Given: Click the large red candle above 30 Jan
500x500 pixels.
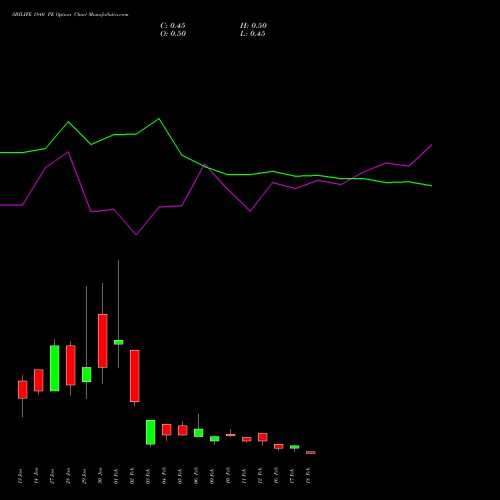Looking at the screenshot, I should pyautogui.click(x=103, y=341).
